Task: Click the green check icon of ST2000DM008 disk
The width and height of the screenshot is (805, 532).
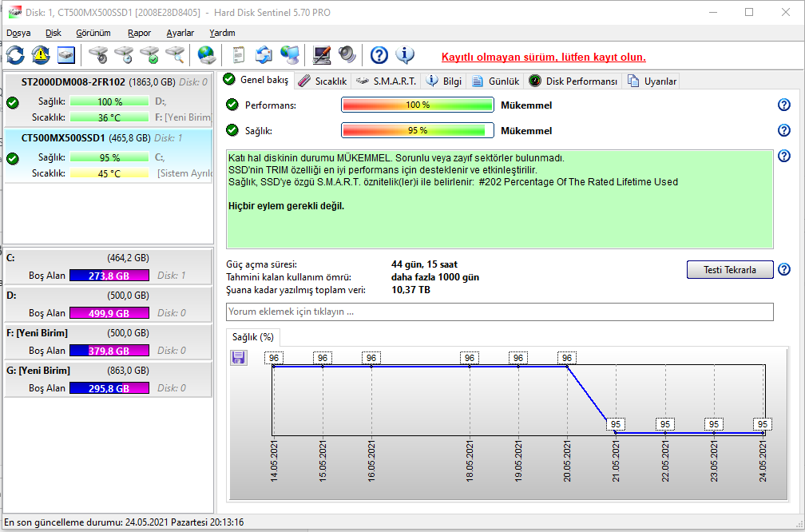Action: click(x=13, y=103)
